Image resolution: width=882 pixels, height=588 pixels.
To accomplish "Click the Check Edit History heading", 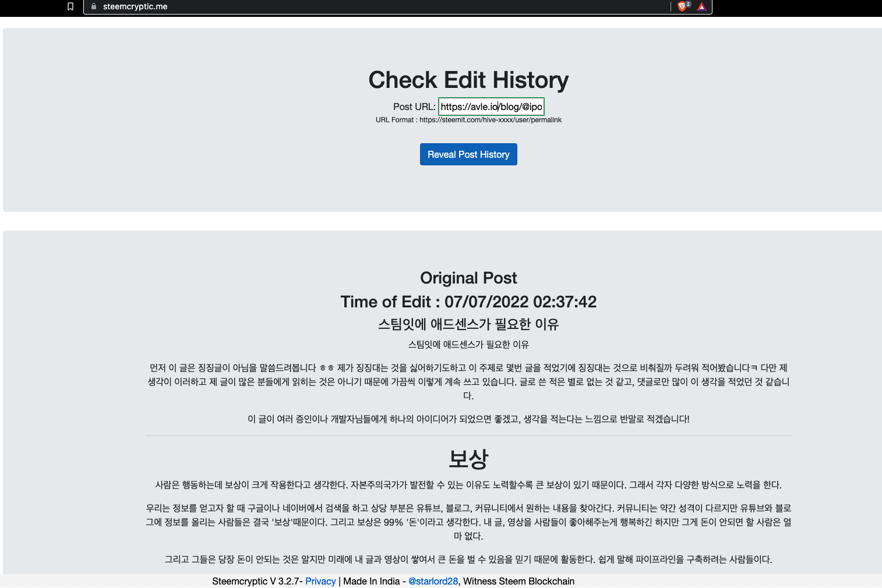I will [468, 80].
